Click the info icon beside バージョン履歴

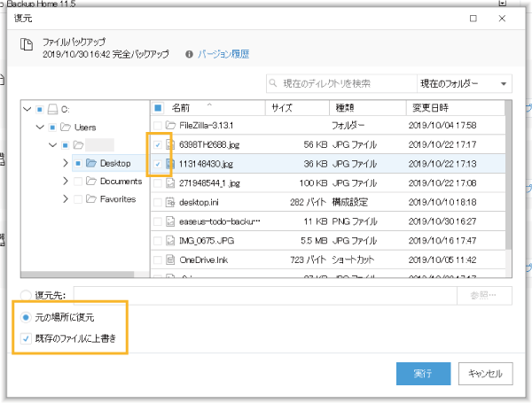[x=189, y=54]
